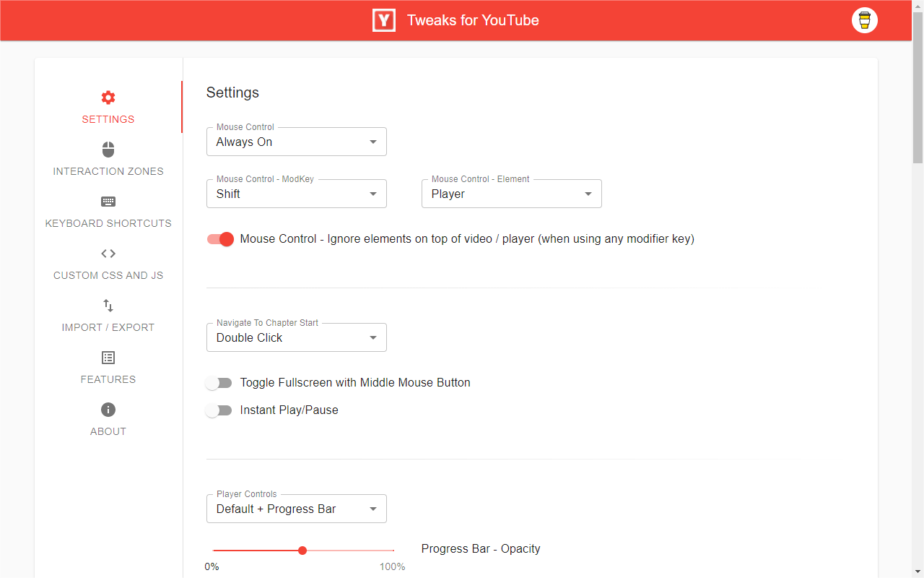
Task: Click the coffee cup donation icon
Action: coord(864,20)
